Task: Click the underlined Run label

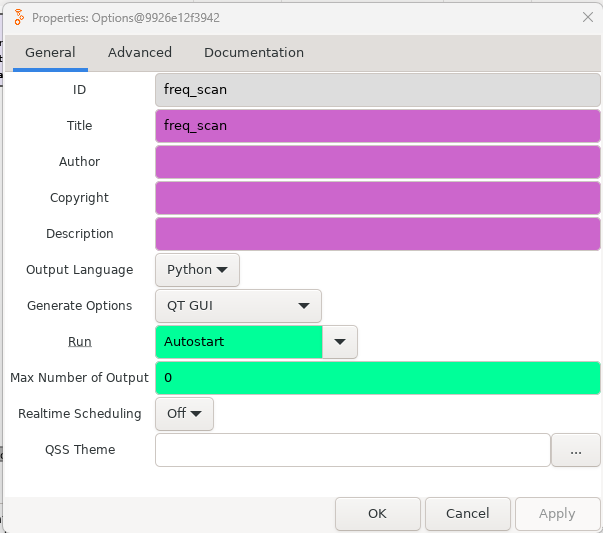Action: [80, 342]
